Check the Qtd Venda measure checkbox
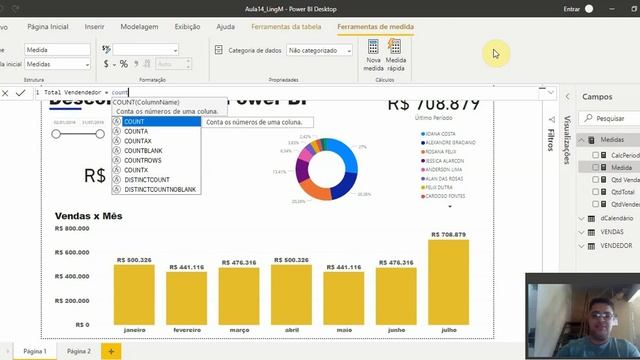This screenshot has width=640, height=360. (596, 180)
